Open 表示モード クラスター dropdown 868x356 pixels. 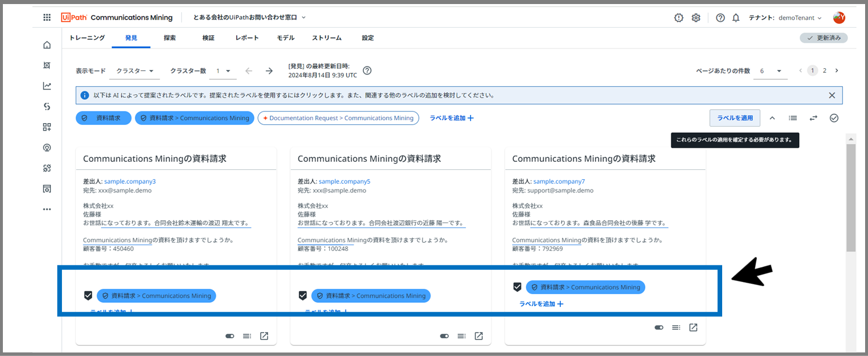(x=134, y=71)
